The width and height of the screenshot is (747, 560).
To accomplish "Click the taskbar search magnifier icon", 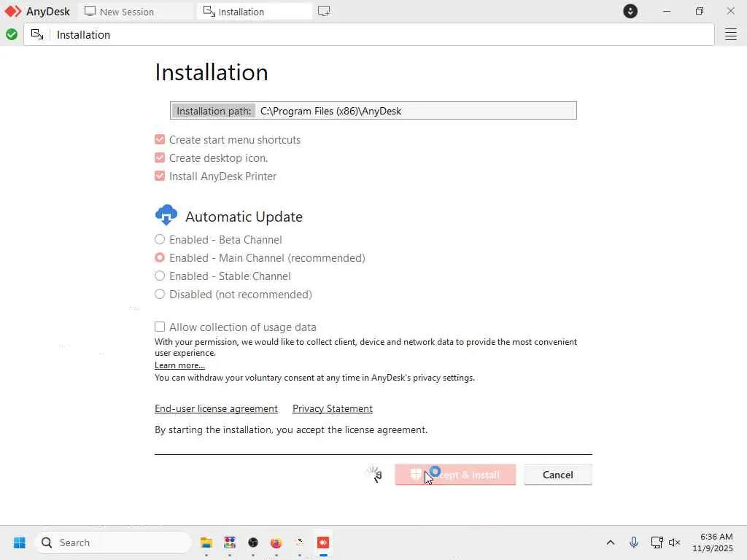I will (47, 542).
